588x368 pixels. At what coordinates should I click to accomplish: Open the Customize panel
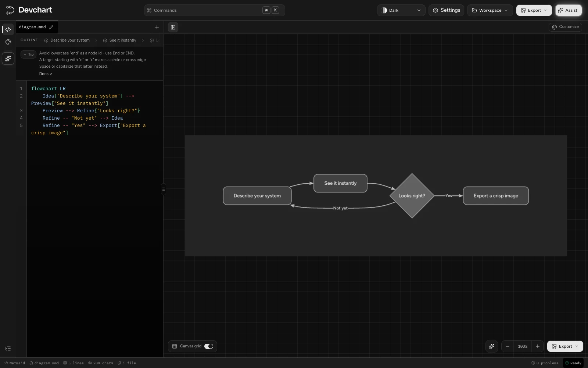coord(565,27)
